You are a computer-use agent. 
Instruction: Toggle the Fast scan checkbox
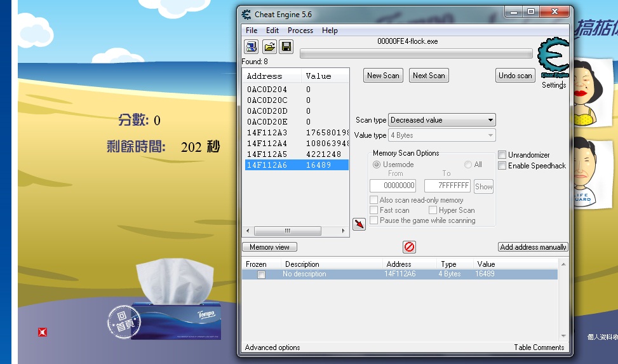[374, 210]
